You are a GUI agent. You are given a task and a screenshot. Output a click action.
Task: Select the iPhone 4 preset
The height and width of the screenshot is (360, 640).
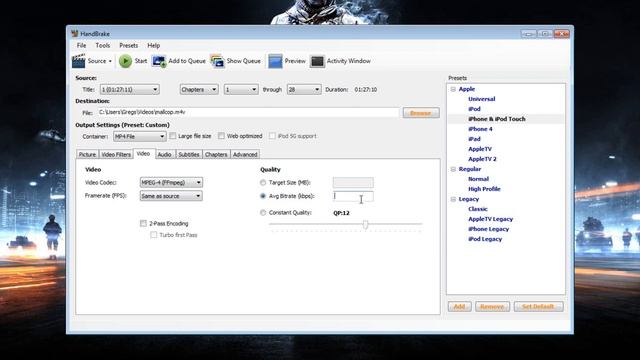click(480, 129)
